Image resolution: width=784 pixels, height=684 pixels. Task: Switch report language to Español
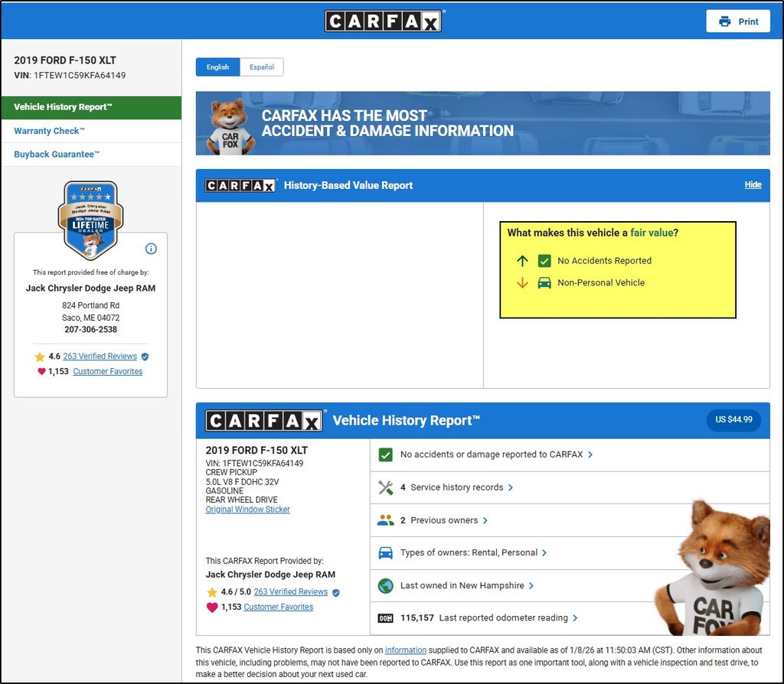click(x=262, y=67)
